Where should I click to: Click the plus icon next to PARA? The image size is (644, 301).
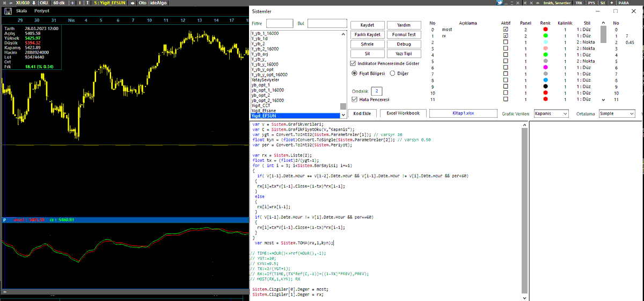[612, 3]
